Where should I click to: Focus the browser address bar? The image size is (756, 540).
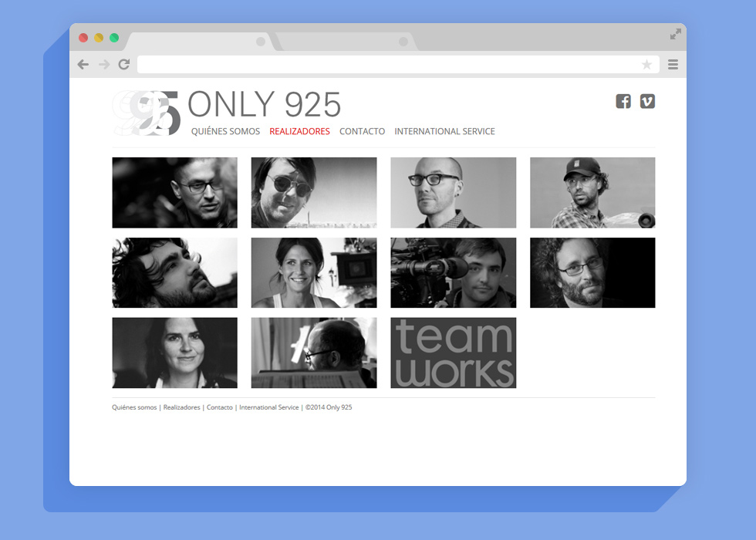[386, 65]
